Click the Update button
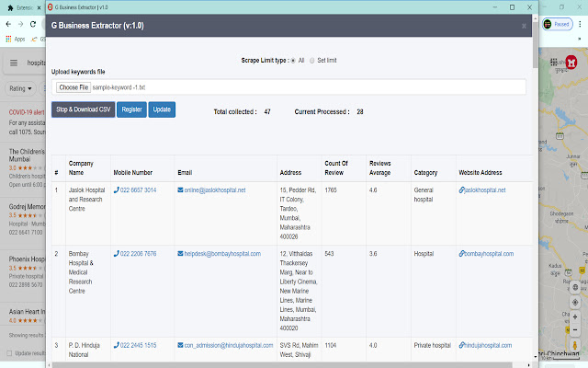588x368 pixels. (x=161, y=109)
